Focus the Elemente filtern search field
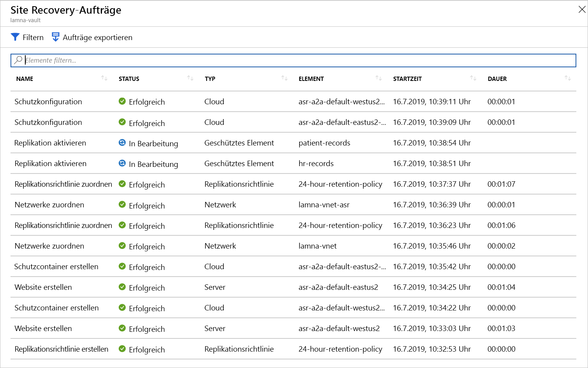This screenshot has width=588, height=368. (x=293, y=60)
